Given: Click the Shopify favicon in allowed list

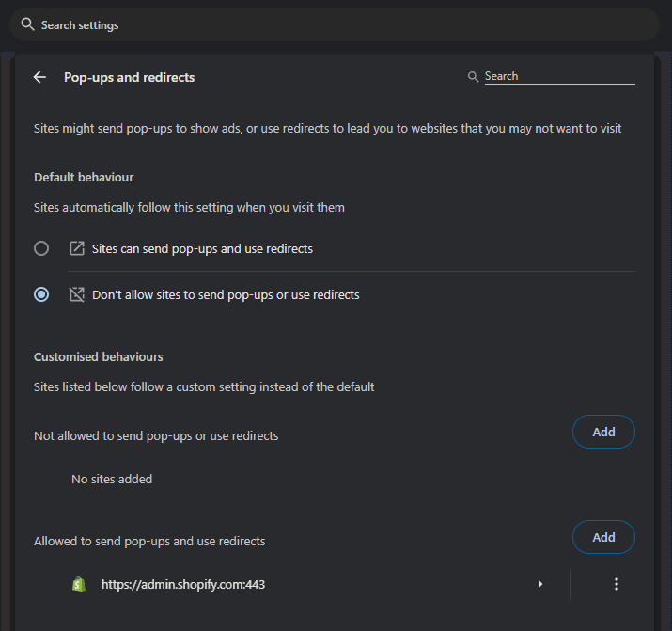Looking at the screenshot, I should click(x=79, y=584).
